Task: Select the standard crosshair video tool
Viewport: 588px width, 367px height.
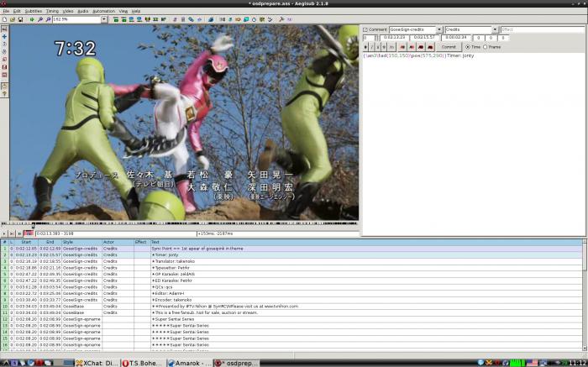Action: pos(4,29)
